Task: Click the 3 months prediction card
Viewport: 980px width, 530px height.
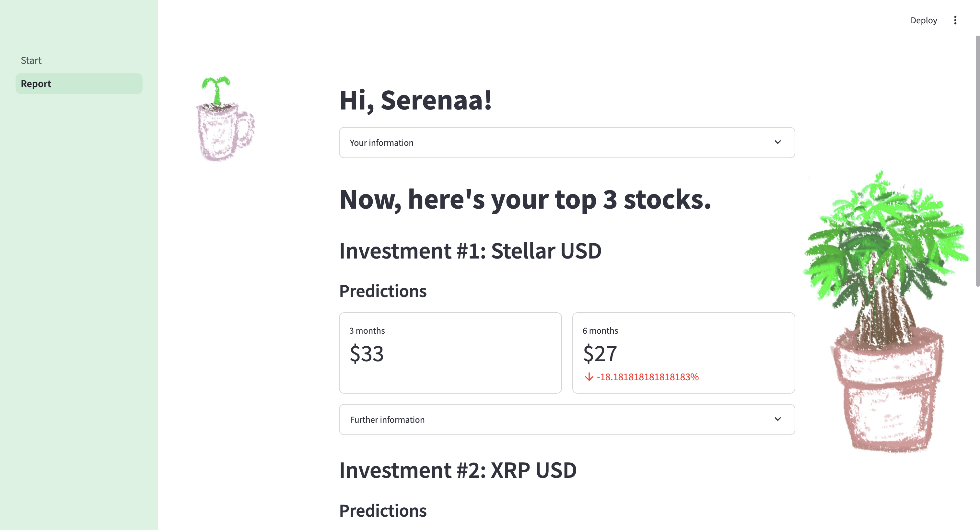Action: point(450,352)
